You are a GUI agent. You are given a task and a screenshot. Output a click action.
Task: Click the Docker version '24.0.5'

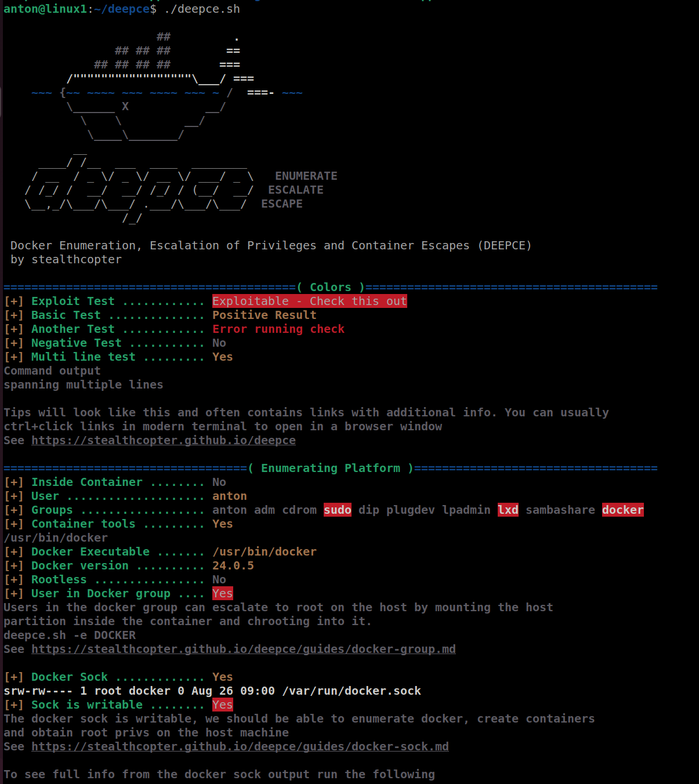coord(233,566)
